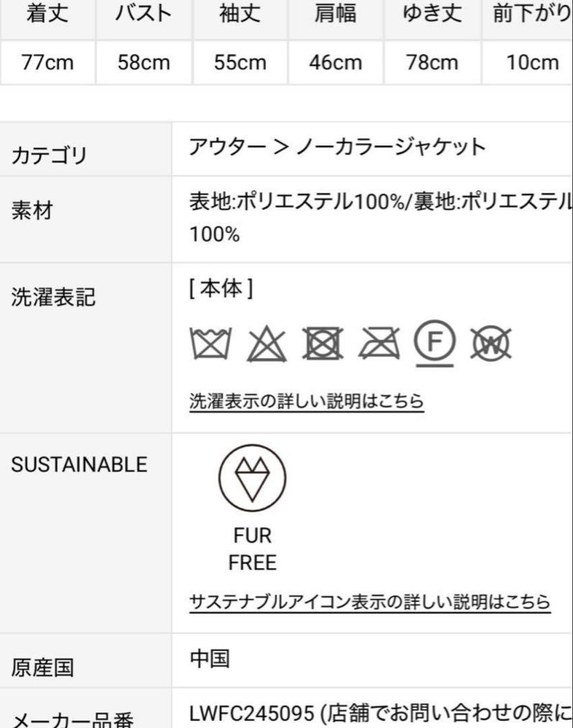Click the FUR FREE text label
Viewport: 573px width, 728px height.
pyautogui.click(x=252, y=549)
